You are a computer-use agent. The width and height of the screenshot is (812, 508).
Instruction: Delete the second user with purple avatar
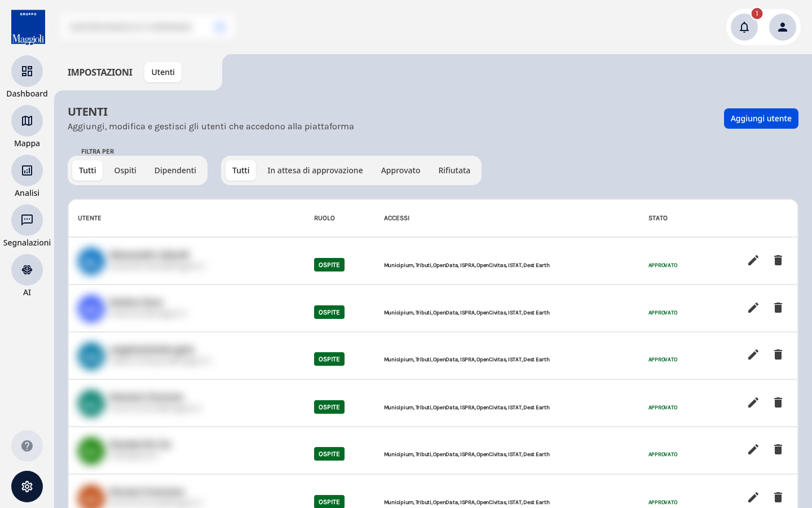pos(778,308)
